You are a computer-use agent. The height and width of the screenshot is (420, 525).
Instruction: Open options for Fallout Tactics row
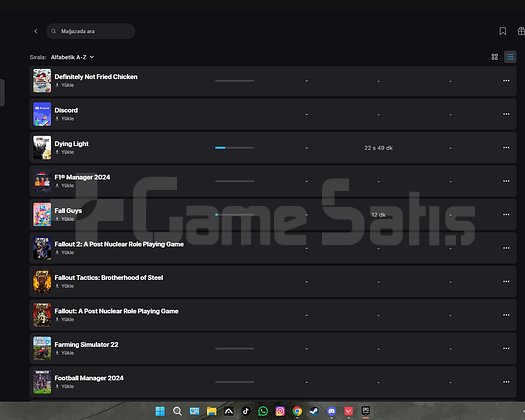click(506, 282)
